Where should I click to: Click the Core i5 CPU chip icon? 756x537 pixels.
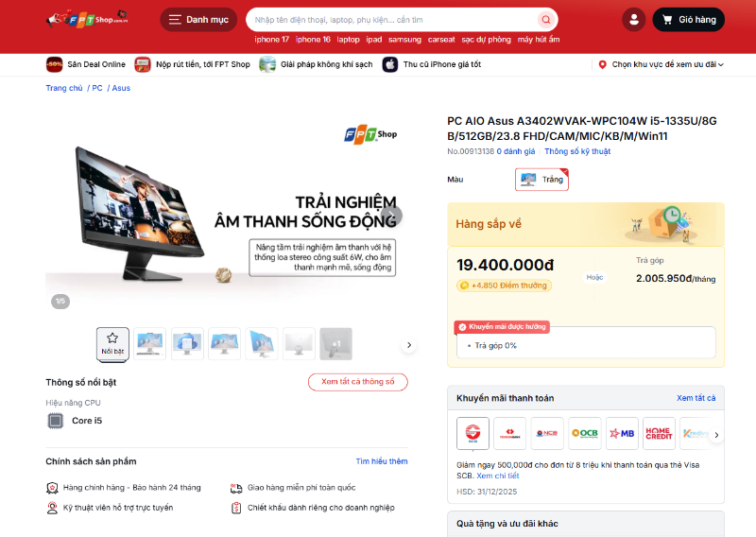click(x=56, y=421)
